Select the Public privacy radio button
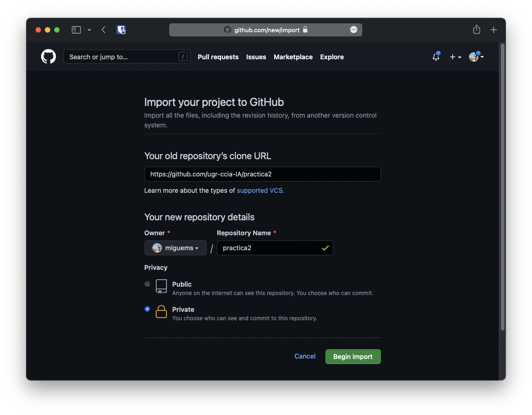532x415 pixels. pos(147,284)
